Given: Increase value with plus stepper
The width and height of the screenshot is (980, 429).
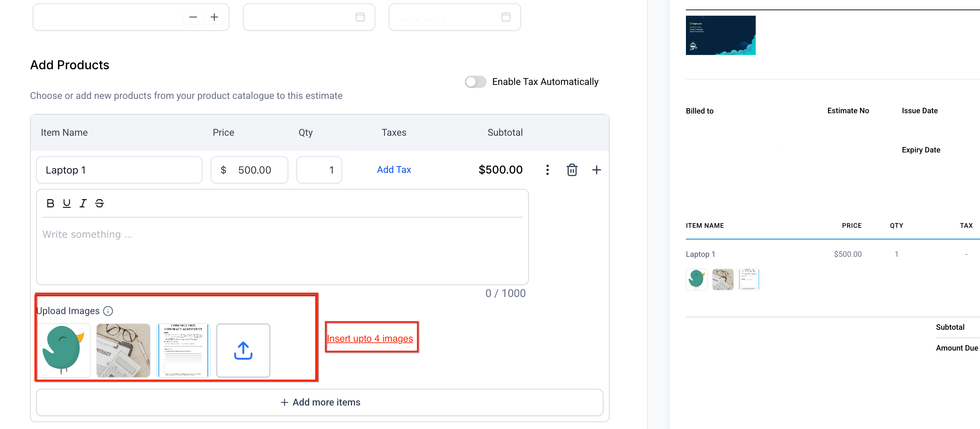Looking at the screenshot, I should [214, 17].
